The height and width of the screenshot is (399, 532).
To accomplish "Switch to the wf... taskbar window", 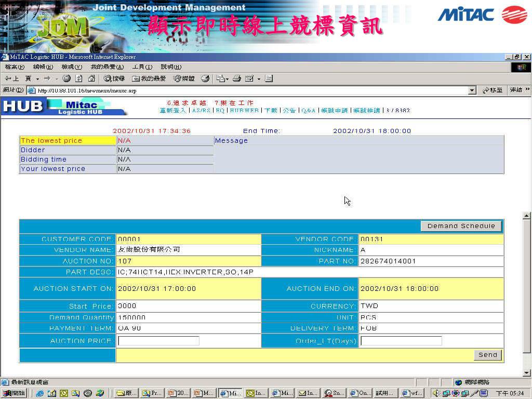I will (412, 393).
